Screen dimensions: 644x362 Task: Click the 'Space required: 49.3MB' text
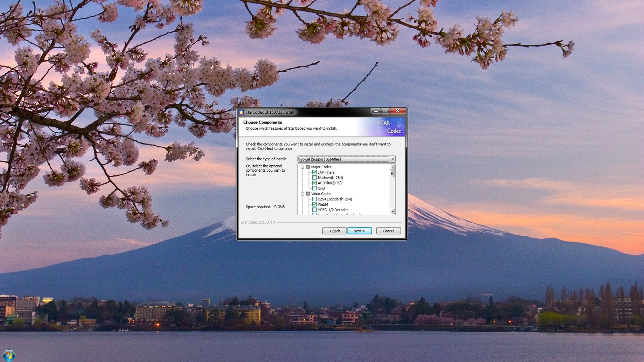click(x=265, y=207)
